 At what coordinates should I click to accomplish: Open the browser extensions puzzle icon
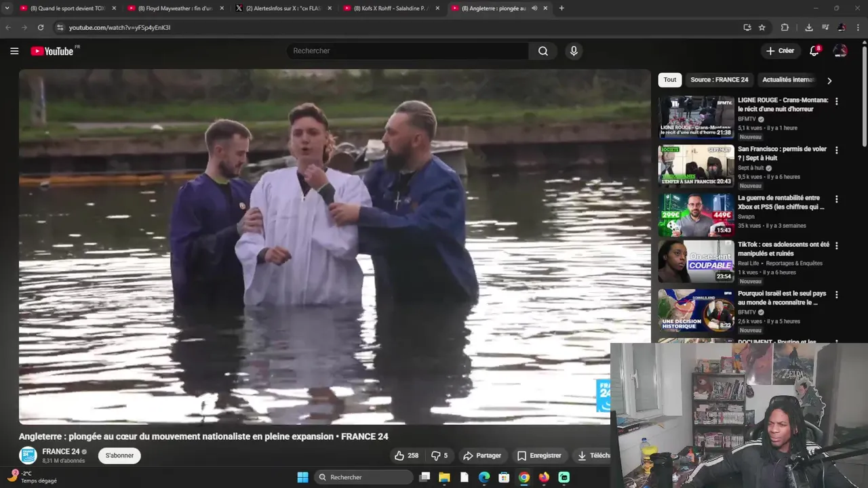pyautogui.click(x=785, y=28)
